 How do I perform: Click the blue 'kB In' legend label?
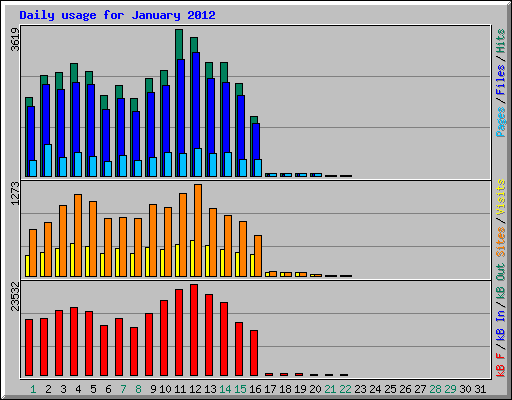point(500,326)
